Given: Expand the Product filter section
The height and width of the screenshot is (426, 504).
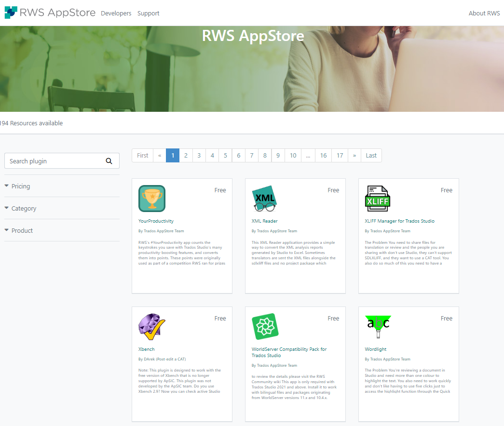Looking at the screenshot, I should tap(22, 230).
